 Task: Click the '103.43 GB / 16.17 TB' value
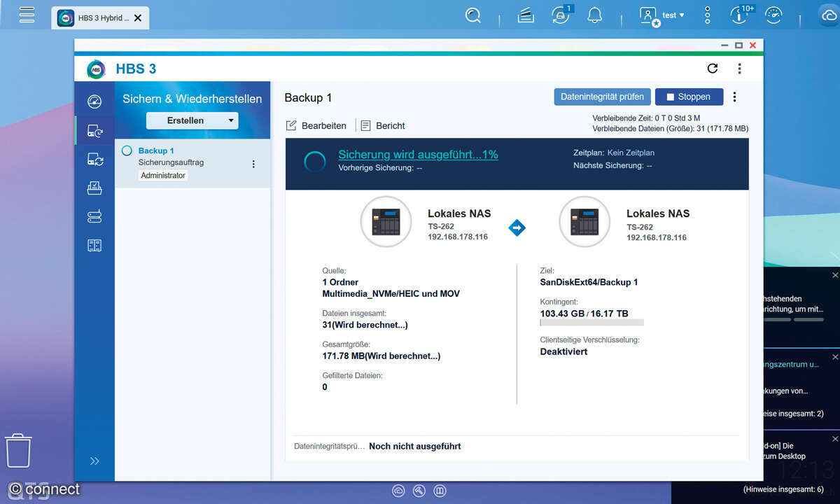(x=584, y=313)
